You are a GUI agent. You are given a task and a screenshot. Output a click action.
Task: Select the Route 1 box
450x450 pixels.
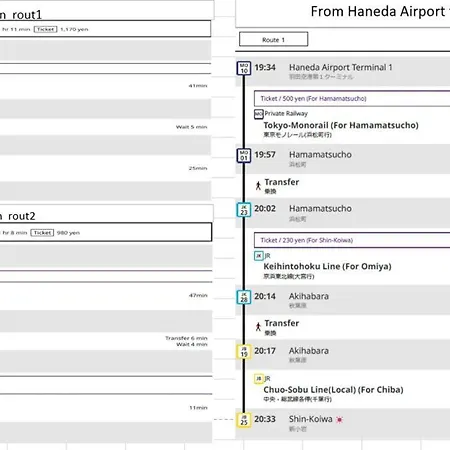pos(273,39)
